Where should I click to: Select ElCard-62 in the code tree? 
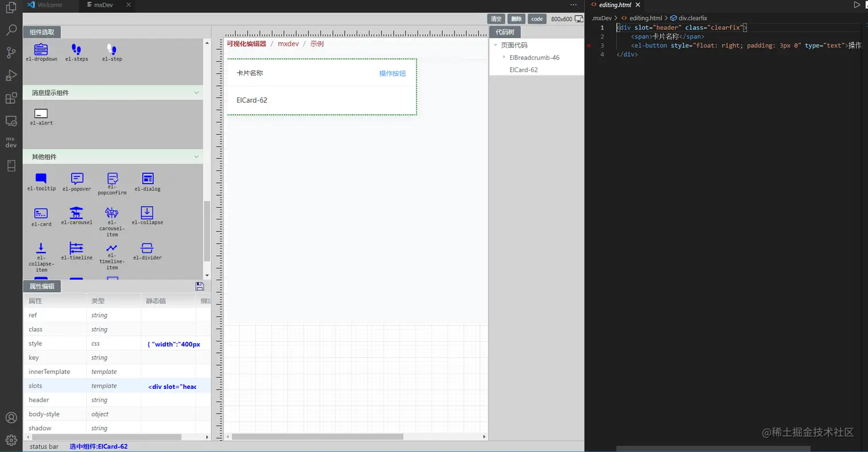point(524,70)
